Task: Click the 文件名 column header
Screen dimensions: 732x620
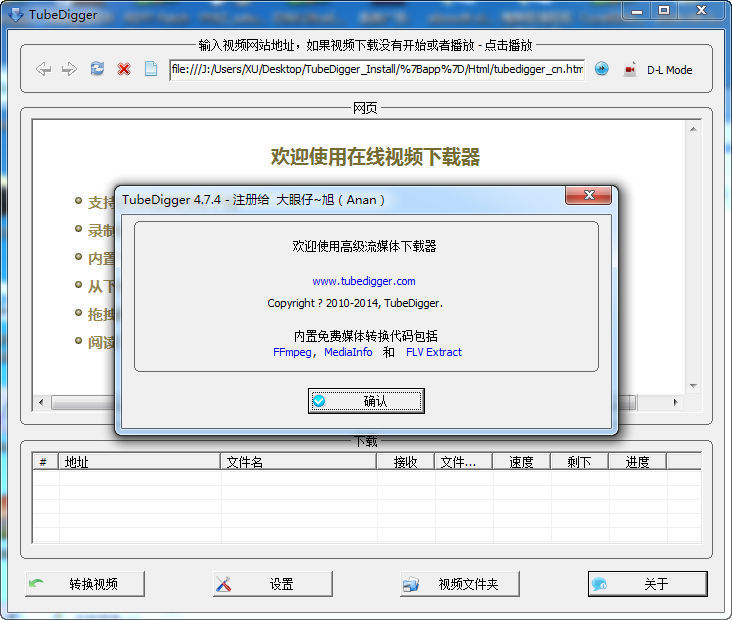Action: pos(298,462)
